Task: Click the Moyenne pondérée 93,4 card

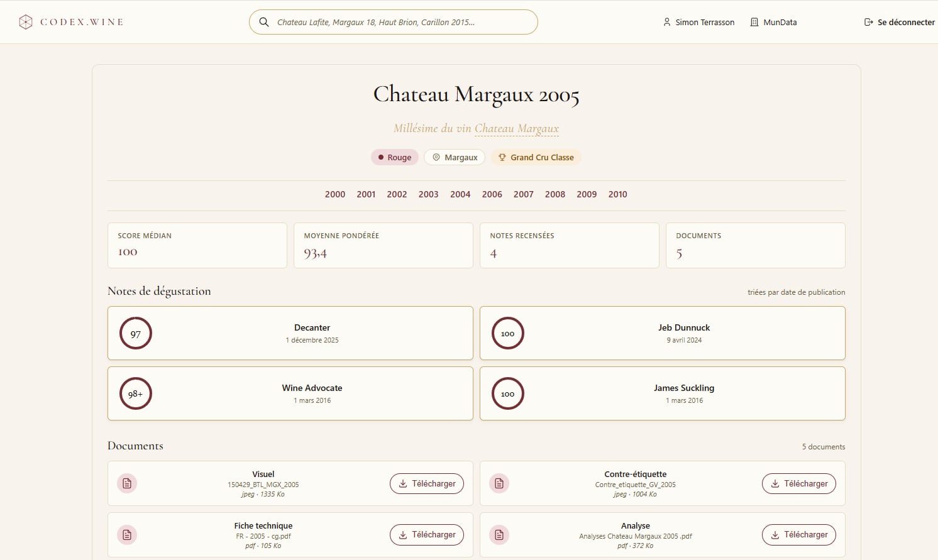Action: pos(383,245)
